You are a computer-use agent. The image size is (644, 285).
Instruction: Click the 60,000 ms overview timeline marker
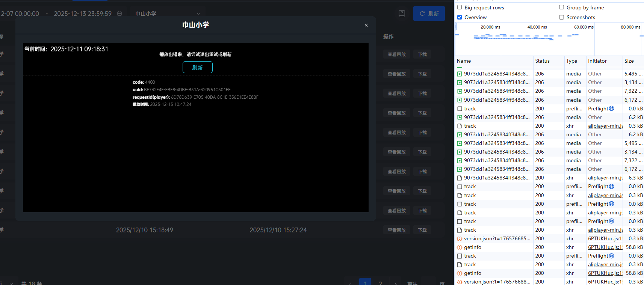click(x=584, y=27)
